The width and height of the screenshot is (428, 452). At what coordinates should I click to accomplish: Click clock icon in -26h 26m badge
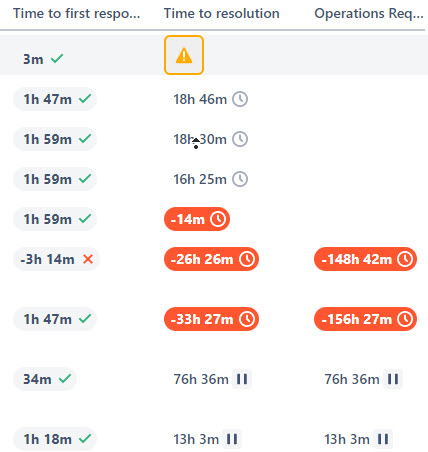[x=247, y=259]
